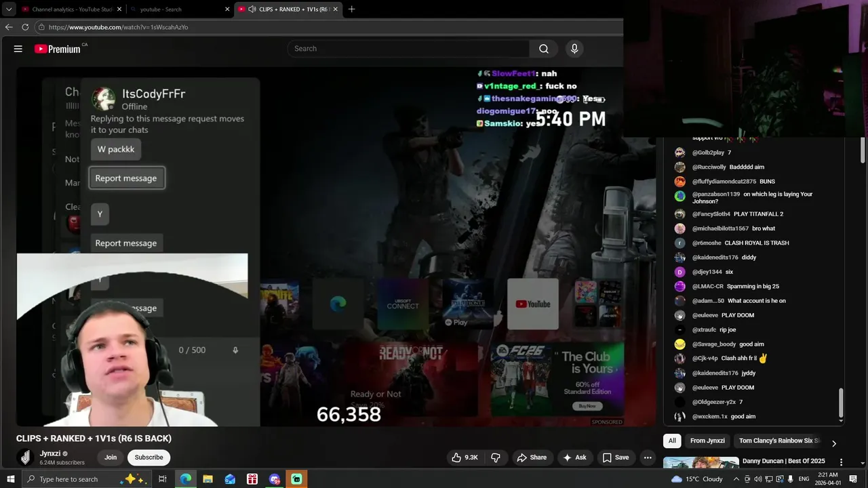The height and width of the screenshot is (488, 868).
Task: Open the Jynxzi channel name link
Action: (x=50, y=453)
